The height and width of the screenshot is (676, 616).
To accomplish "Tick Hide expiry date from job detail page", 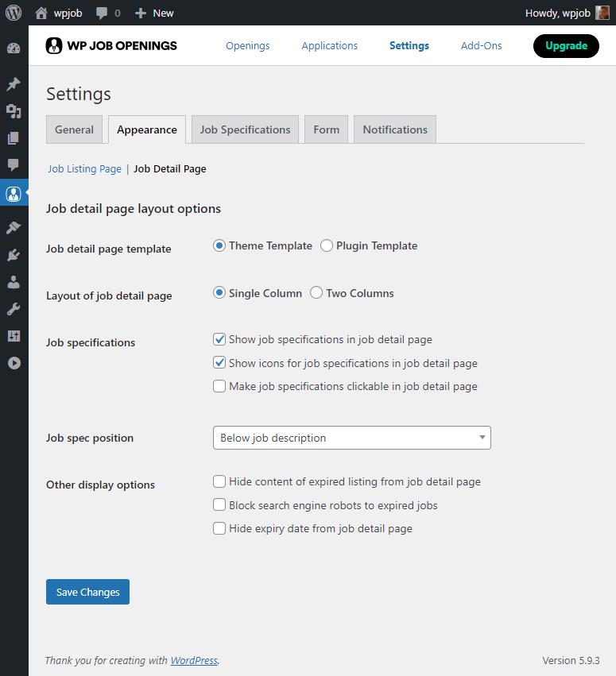I will pyautogui.click(x=219, y=528).
